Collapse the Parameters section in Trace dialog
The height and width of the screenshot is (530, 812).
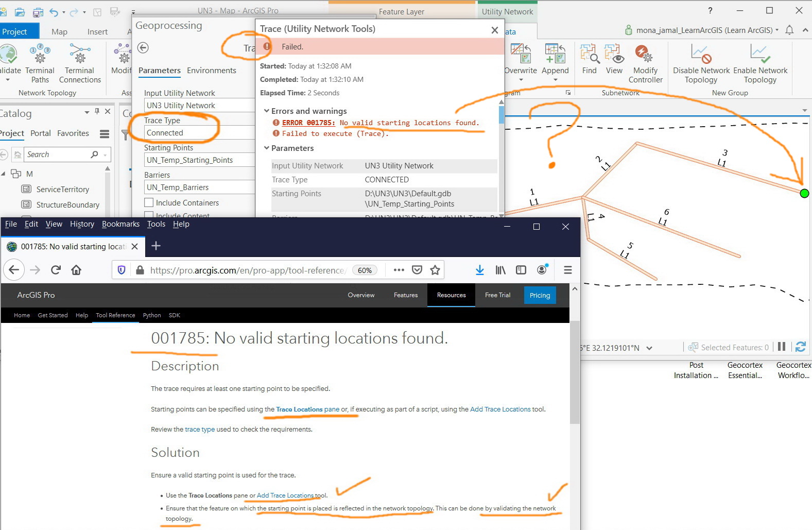267,148
